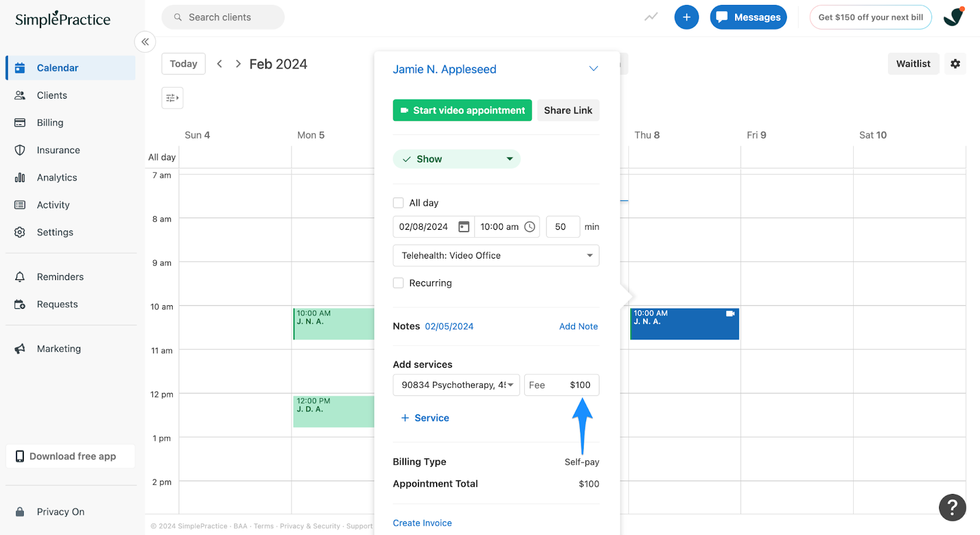The width and height of the screenshot is (980, 535).
Task: Expand the Telehealth: Video Office location dropdown
Action: (496, 256)
